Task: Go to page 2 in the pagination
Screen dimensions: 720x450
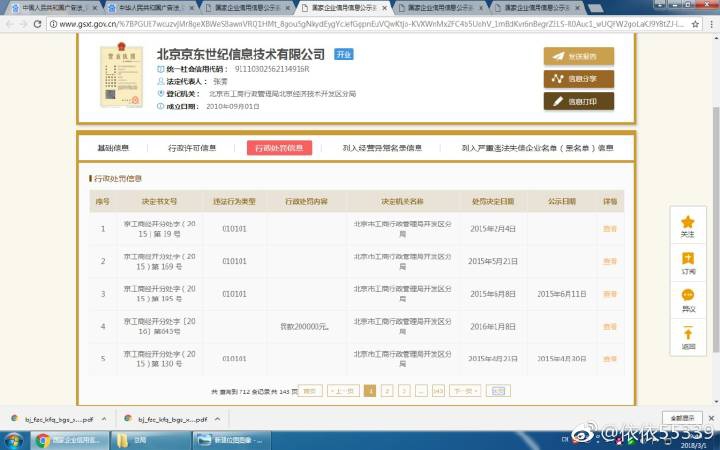Action: (x=387, y=391)
